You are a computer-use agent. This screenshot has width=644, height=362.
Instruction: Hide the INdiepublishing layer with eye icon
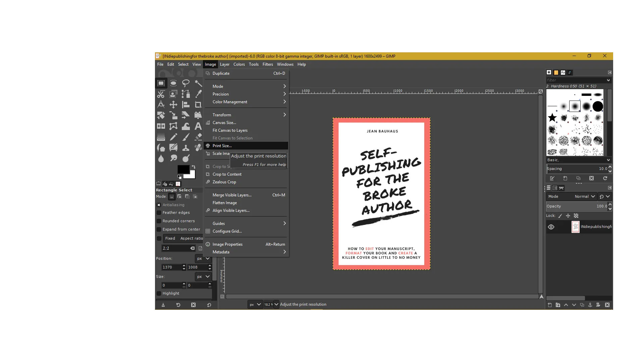click(x=551, y=227)
